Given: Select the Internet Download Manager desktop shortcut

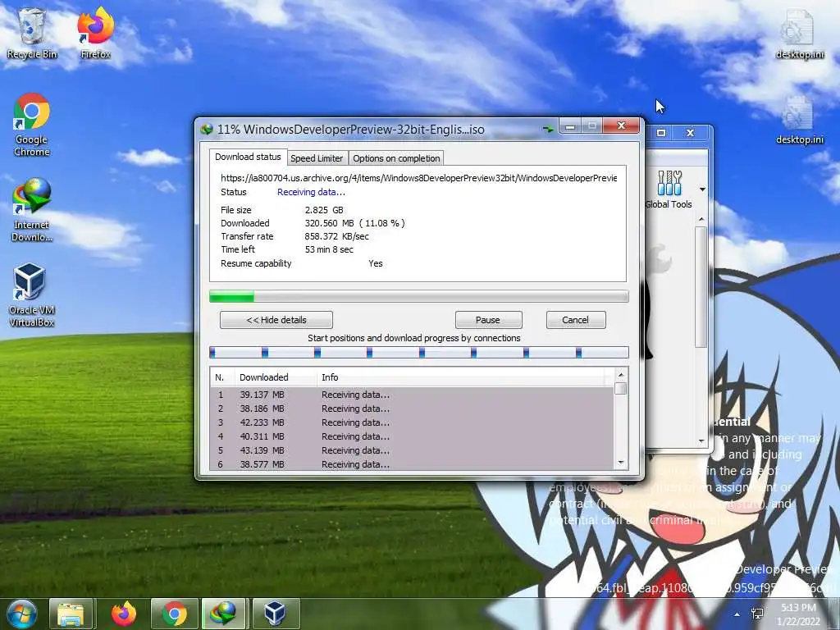Looking at the screenshot, I should (32, 210).
